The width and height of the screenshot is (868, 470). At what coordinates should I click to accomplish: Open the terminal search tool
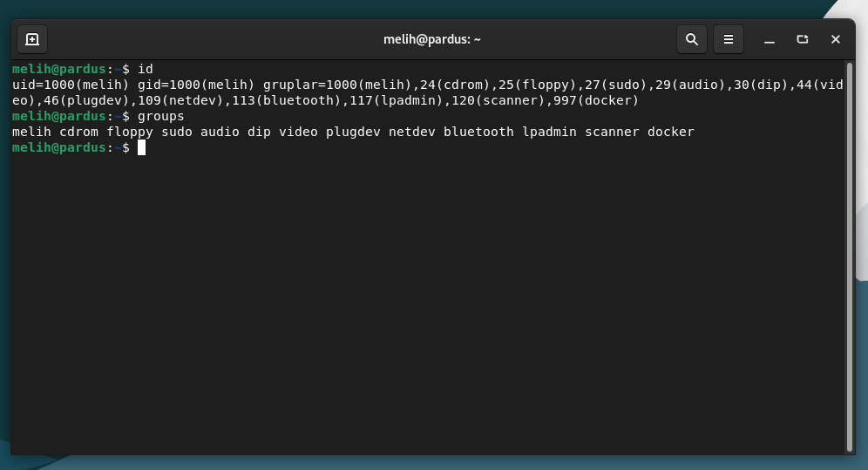[x=691, y=39]
